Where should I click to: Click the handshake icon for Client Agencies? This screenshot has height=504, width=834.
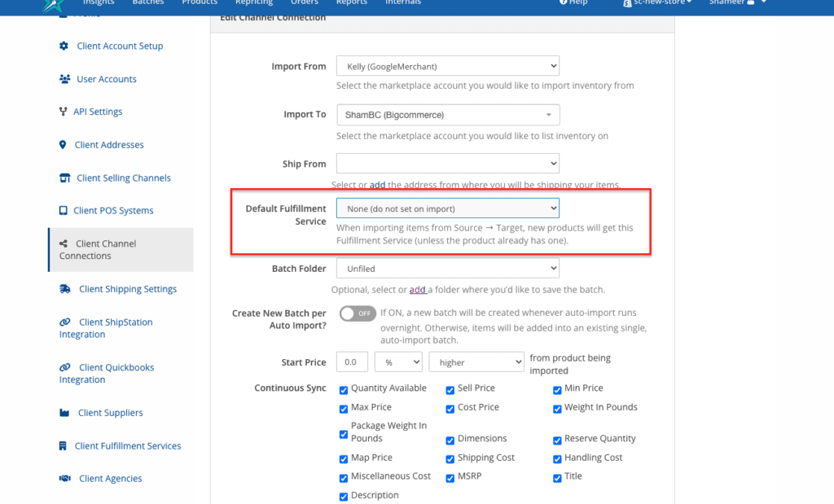[64, 479]
